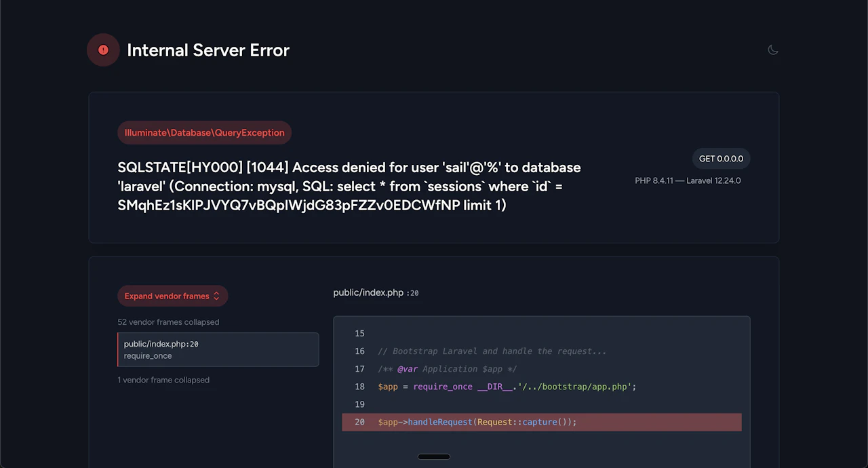Click highlighted code line 20
The height and width of the screenshot is (468, 868).
(542, 422)
